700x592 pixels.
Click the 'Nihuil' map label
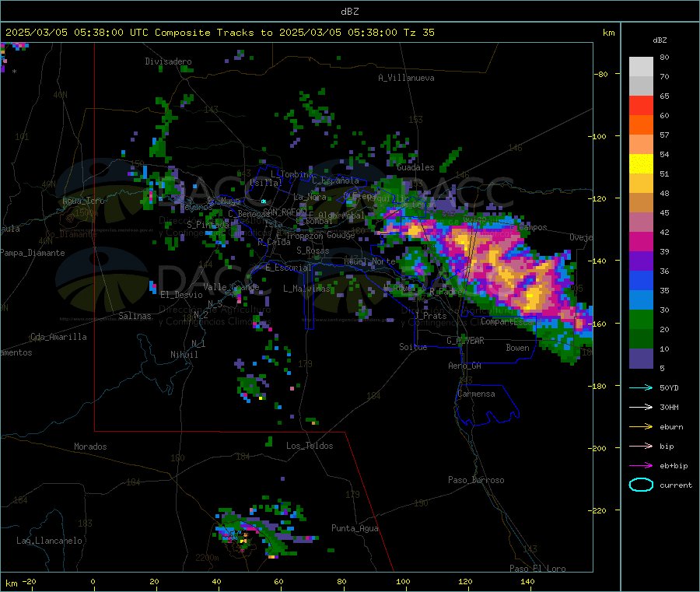point(184,355)
